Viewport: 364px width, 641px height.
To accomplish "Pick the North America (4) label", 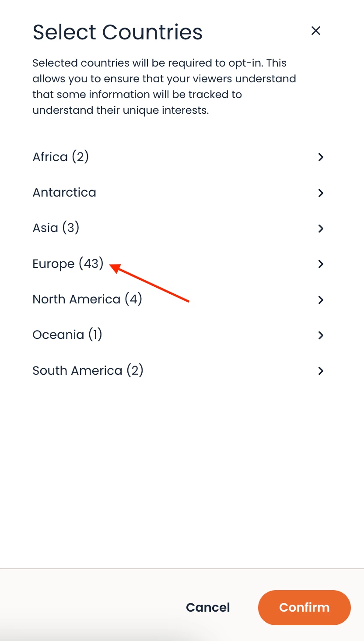I will click(87, 299).
